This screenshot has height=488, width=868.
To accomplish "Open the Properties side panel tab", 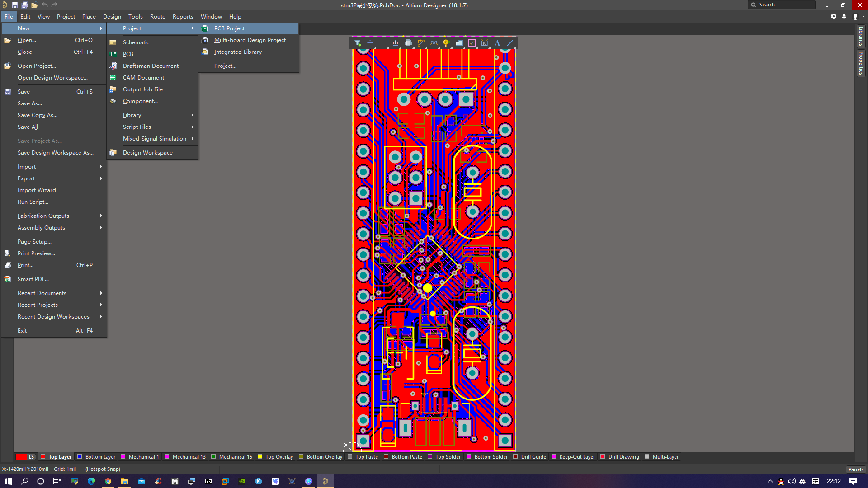I will (x=861, y=63).
